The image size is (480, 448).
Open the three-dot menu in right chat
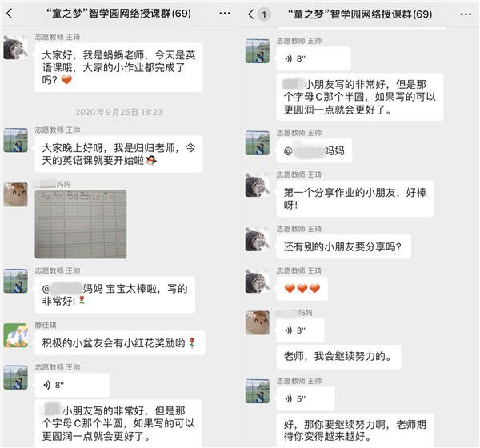[466, 14]
